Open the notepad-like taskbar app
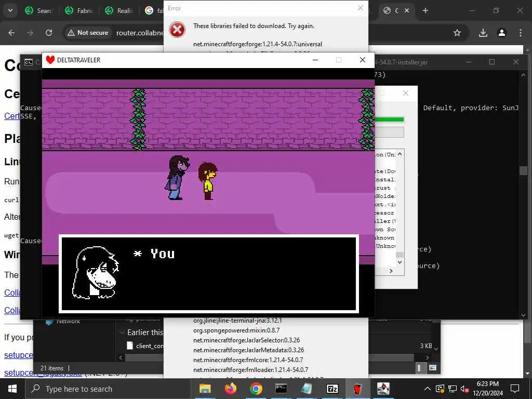This screenshot has width=532, height=399. coord(307,389)
